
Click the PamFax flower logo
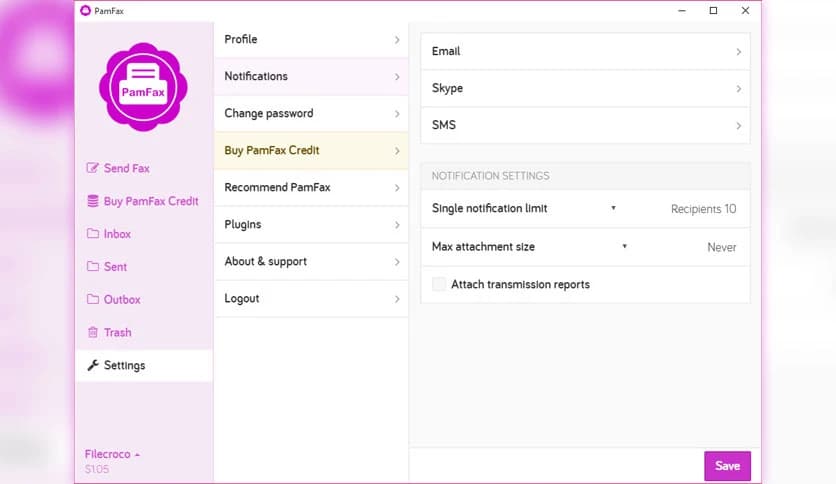click(143, 87)
